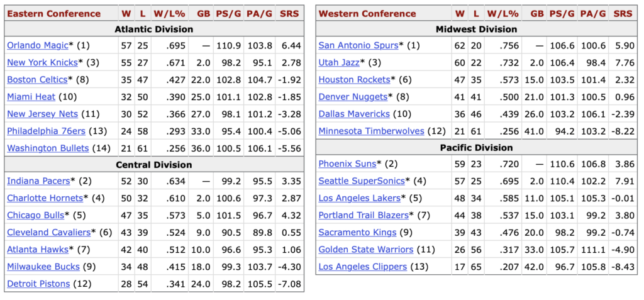Open the Detroit Pistons link

point(38,284)
